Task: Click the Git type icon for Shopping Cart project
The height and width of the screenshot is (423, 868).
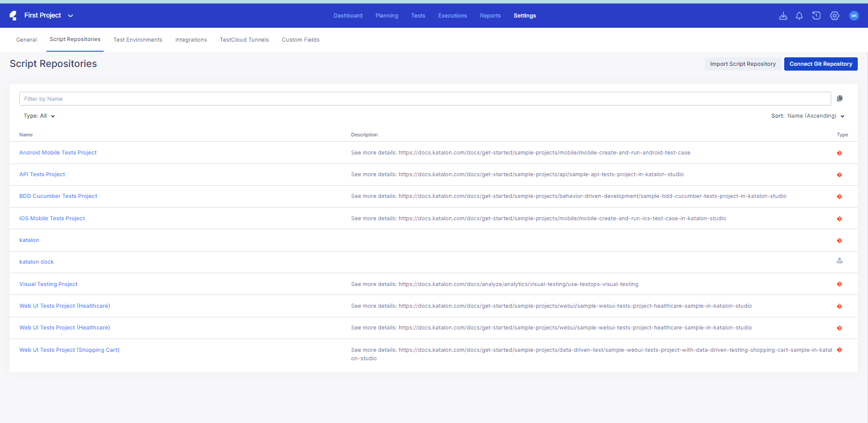Action: [839, 350]
